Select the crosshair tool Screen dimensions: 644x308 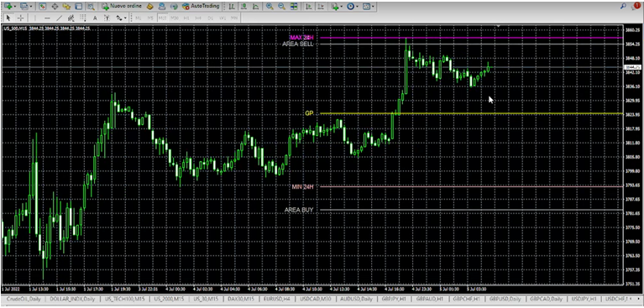[x=20, y=18]
